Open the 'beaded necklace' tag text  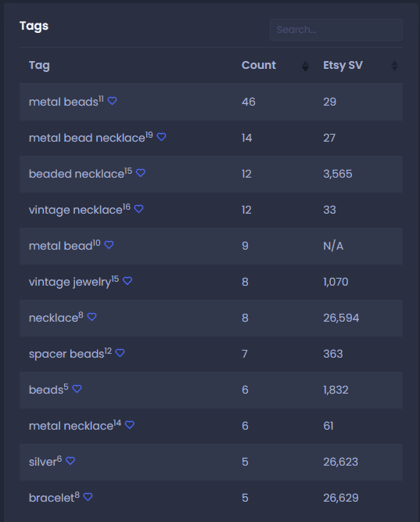tap(77, 174)
